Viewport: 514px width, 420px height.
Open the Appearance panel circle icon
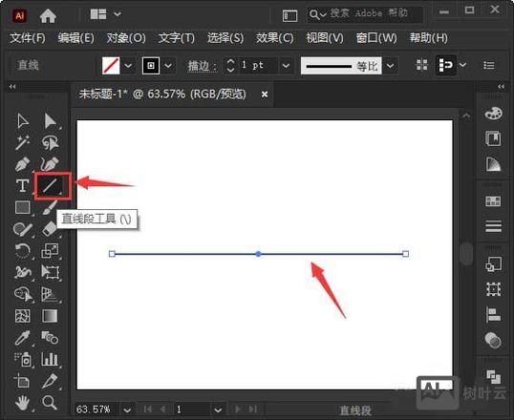tap(493, 340)
